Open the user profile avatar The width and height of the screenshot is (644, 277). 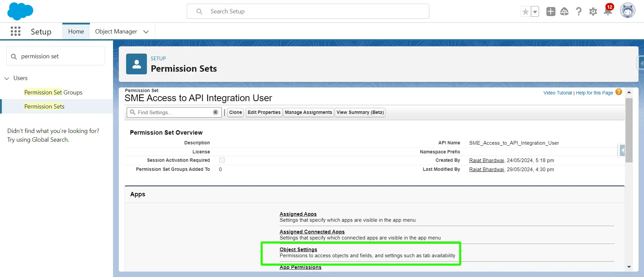tap(627, 11)
